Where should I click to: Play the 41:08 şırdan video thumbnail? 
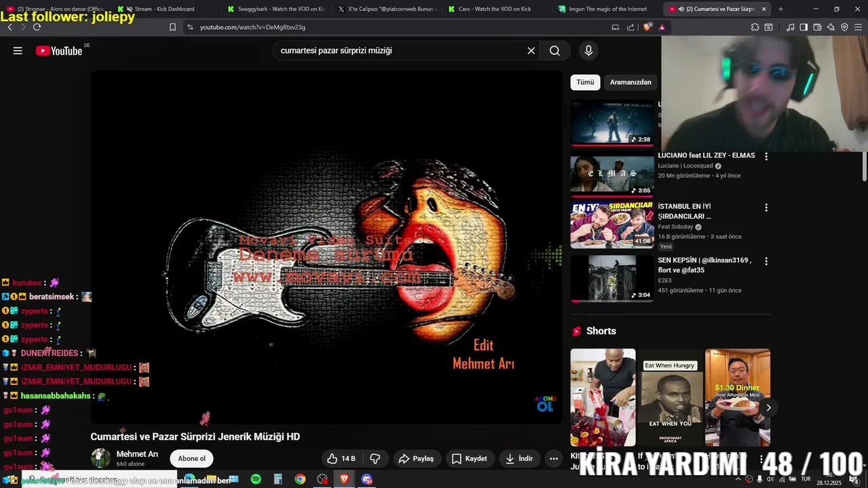[612, 226]
